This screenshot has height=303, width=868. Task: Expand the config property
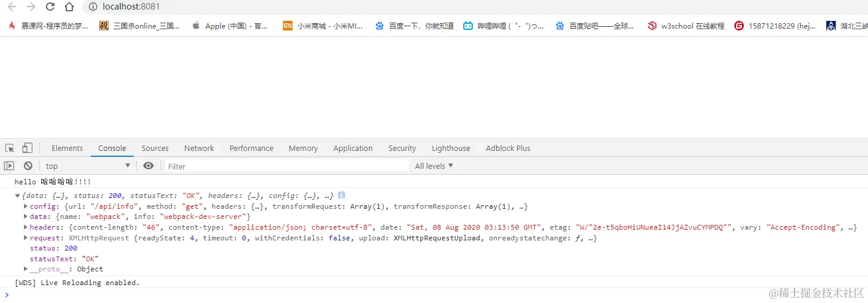tap(26, 206)
